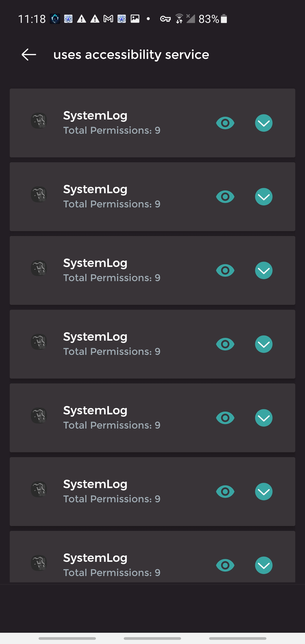Tap the Gmail notification icon in status bar
305x644 pixels.
108,19
